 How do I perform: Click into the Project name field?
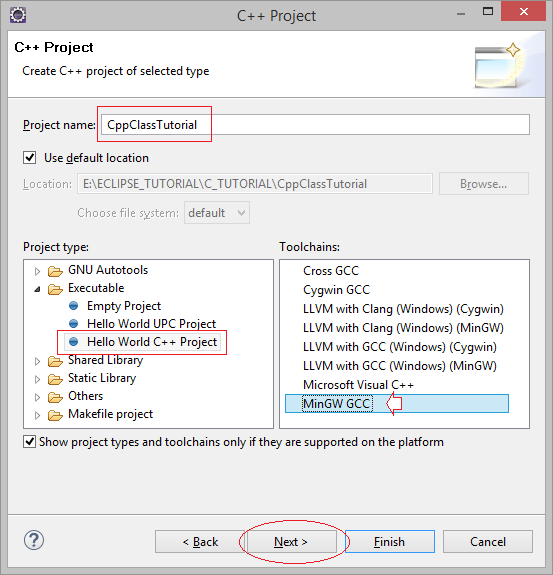[315, 125]
